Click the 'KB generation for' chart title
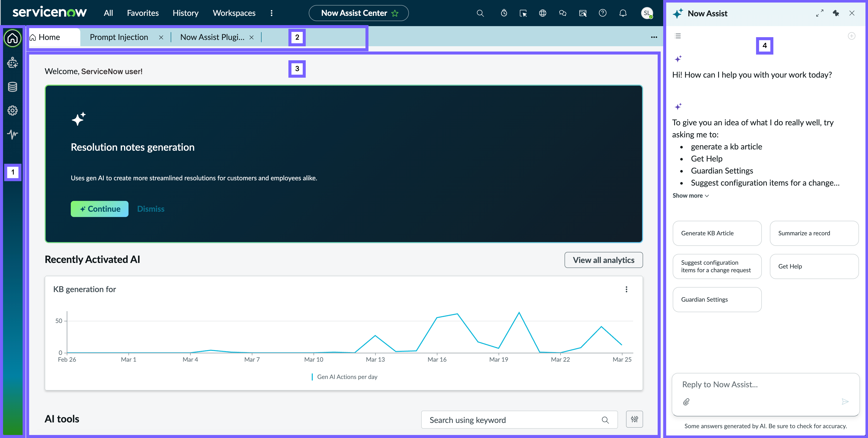 click(x=85, y=289)
